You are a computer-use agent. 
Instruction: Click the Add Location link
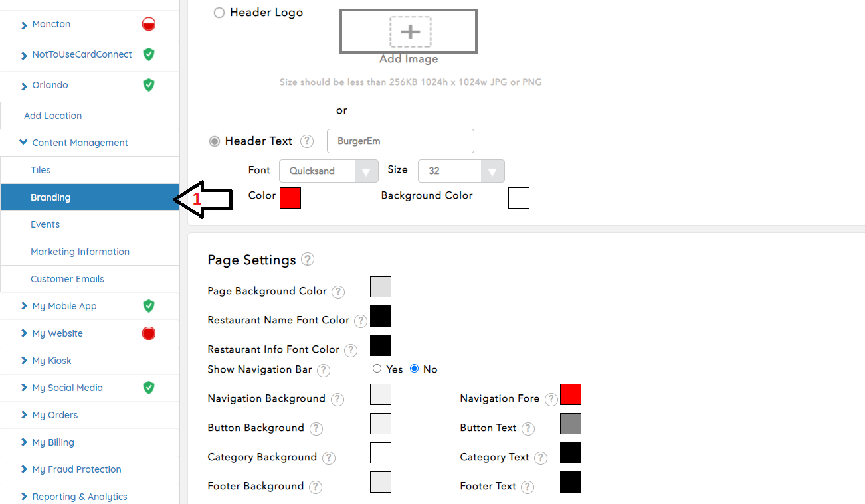53,116
